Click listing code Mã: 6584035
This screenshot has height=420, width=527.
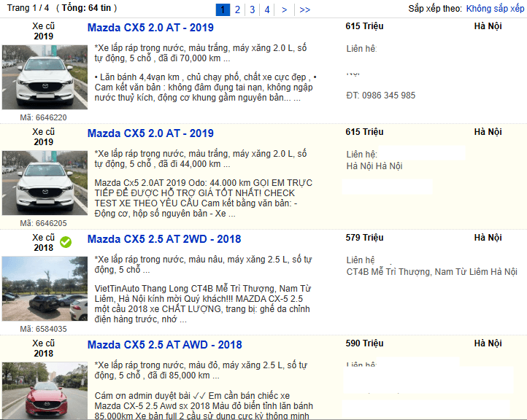pyautogui.click(x=43, y=329)
